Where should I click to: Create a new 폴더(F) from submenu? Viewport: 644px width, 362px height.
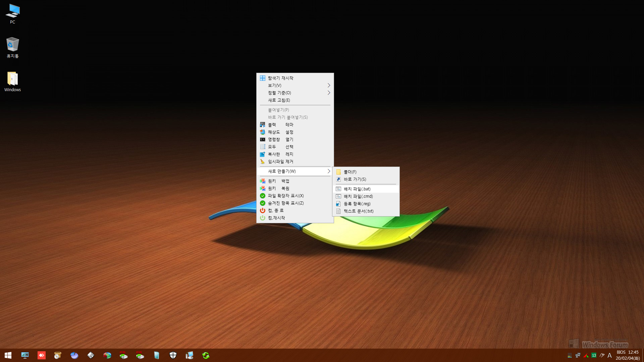pos(366,172)
